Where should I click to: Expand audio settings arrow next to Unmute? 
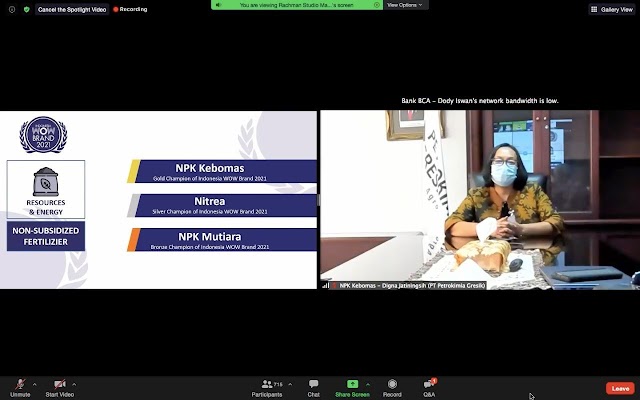[34, 384]
